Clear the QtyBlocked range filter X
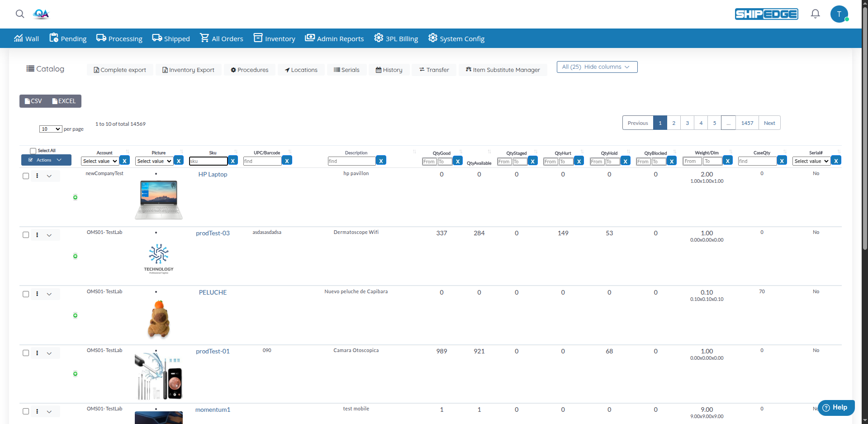Image resolution: width=868 pixels, height=424 pixels. [672, 161]
